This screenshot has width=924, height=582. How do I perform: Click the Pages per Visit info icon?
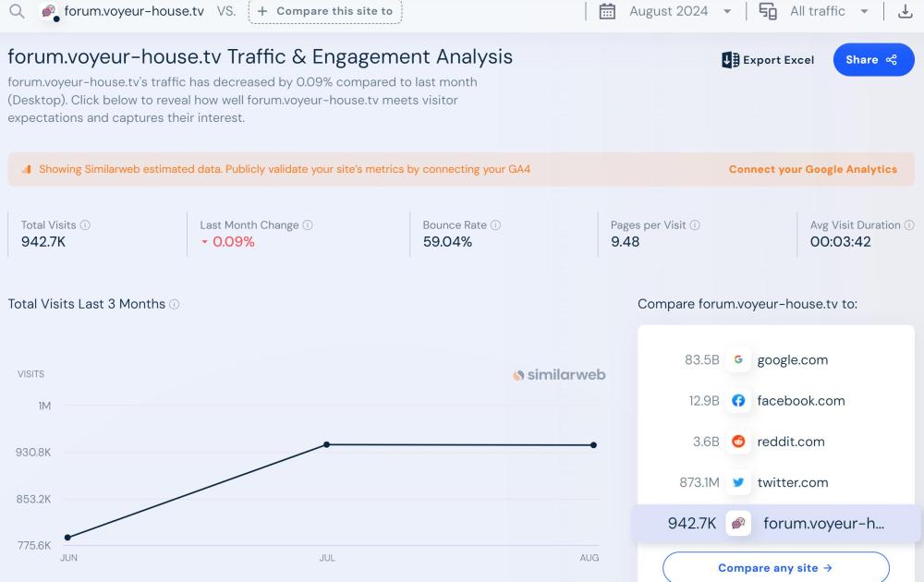tap(695, 225)
